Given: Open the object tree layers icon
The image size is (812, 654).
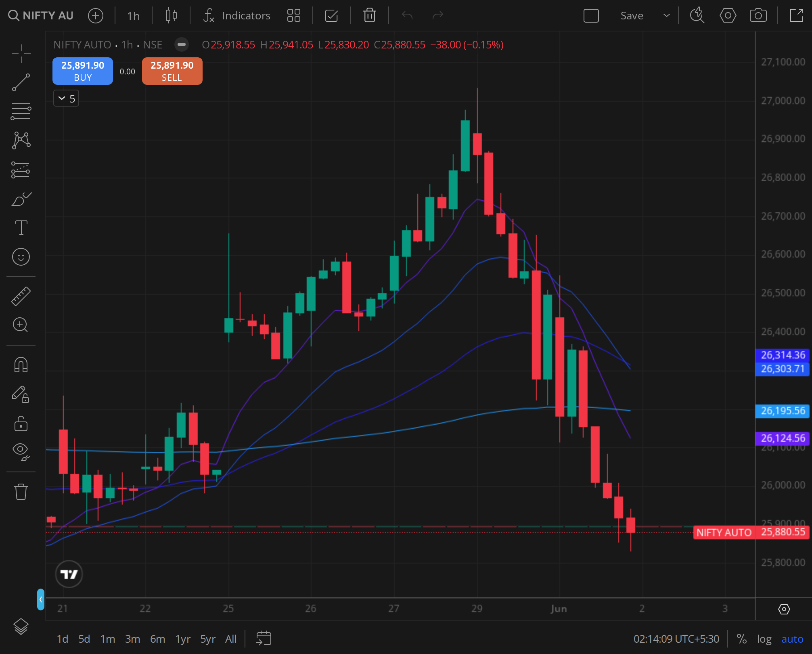Looking at the screenshot, I should pyautogui.click(x=21, y=627).
